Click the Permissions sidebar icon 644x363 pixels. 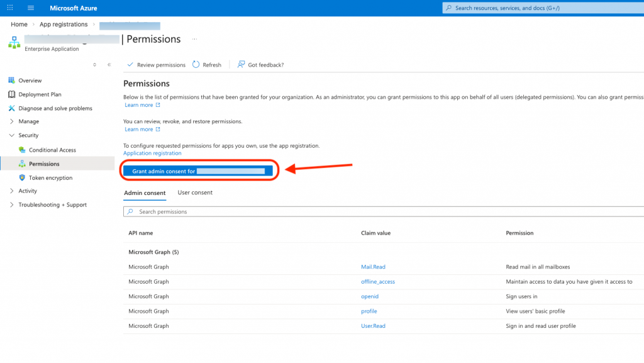pyautogui.click(x=22, y=164)
